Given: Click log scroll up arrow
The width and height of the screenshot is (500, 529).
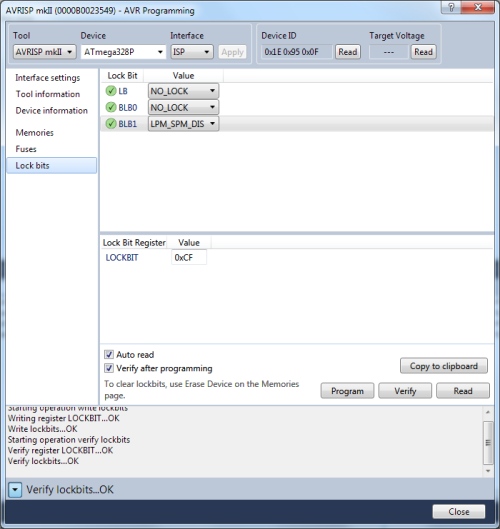Looking at the screenshot, I should click(x=488, y=412).
